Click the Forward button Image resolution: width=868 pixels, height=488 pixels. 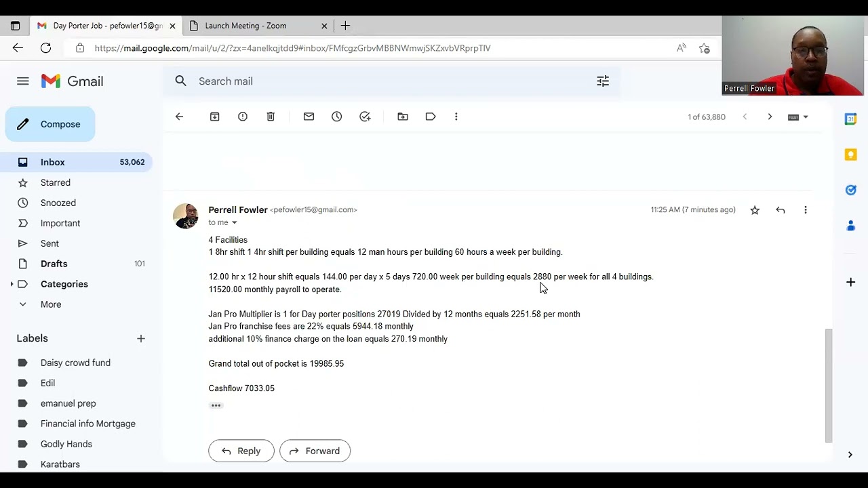(x=315, y=451)
